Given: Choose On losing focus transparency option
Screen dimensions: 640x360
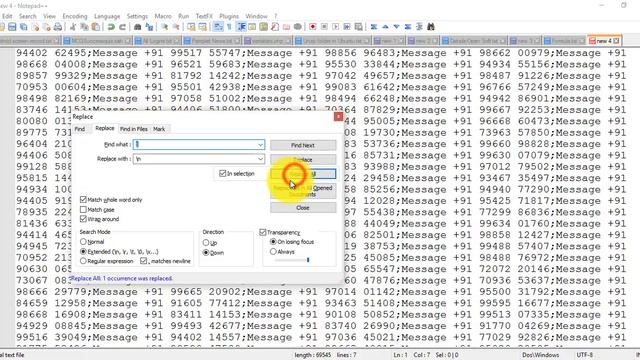Looking at the screenshot, I should point(273,242).
